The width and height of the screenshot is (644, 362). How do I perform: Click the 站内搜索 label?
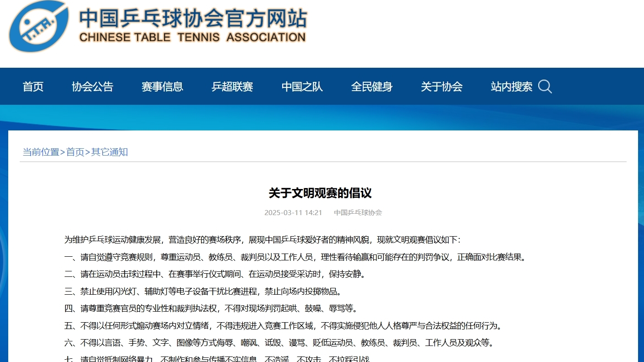tap(511, 86)
